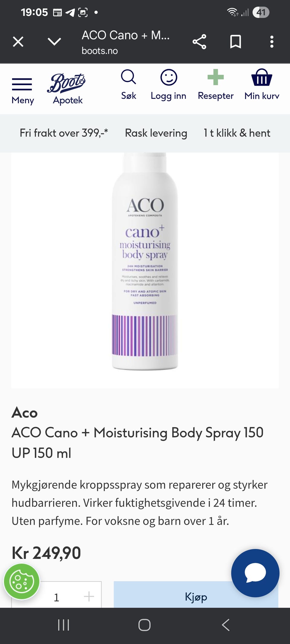
Task: Open Min kurv shopping basket
Action: [x=262, y=85]
